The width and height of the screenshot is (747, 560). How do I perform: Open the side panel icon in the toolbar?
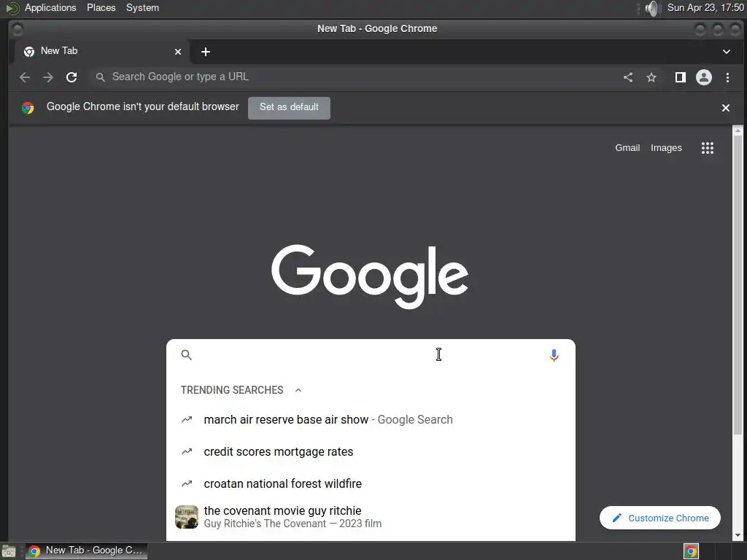681,77
